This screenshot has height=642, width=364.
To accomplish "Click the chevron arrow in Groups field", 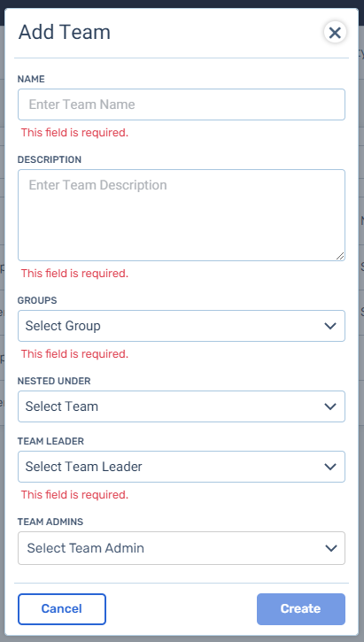I will (x=330, y=326).
